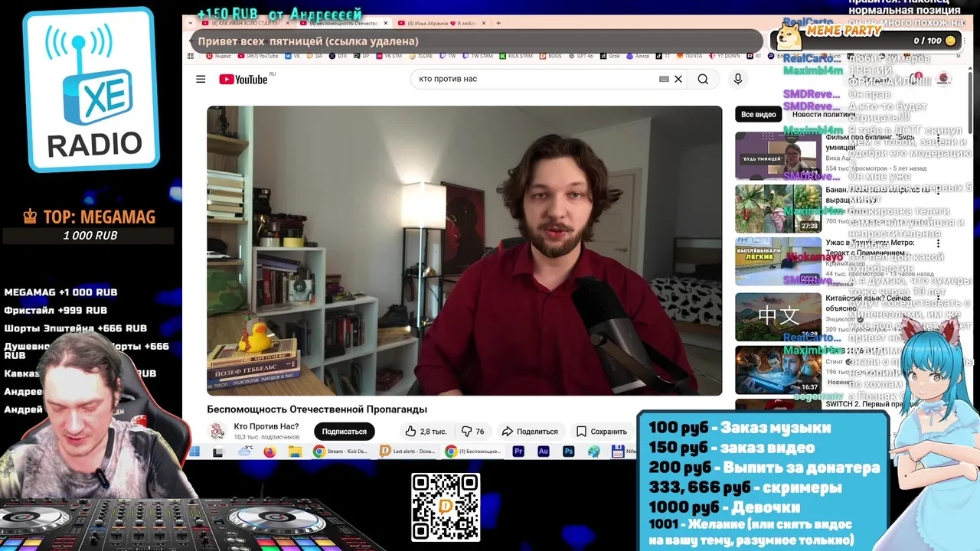Like the video (2,8 тыс.)
The height and width of the screenshot is (551, 980).
(426, 432)
